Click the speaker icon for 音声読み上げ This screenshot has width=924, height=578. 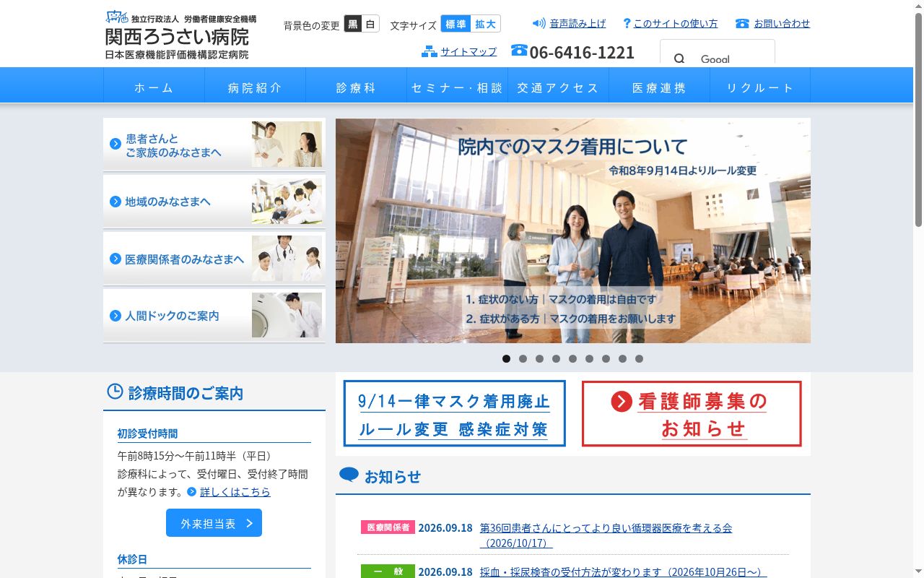pyautogui.click(x=539, y=23)
